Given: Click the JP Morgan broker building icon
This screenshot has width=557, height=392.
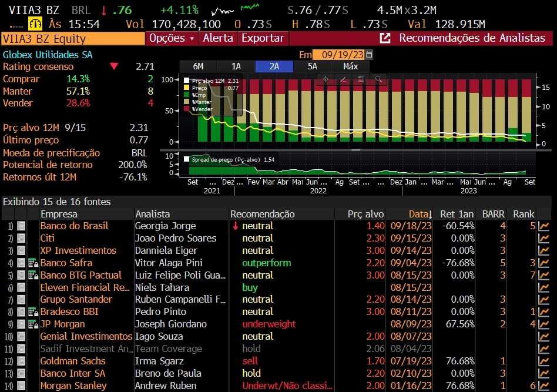Looking at the screenshot, I should tap(33, 324).
